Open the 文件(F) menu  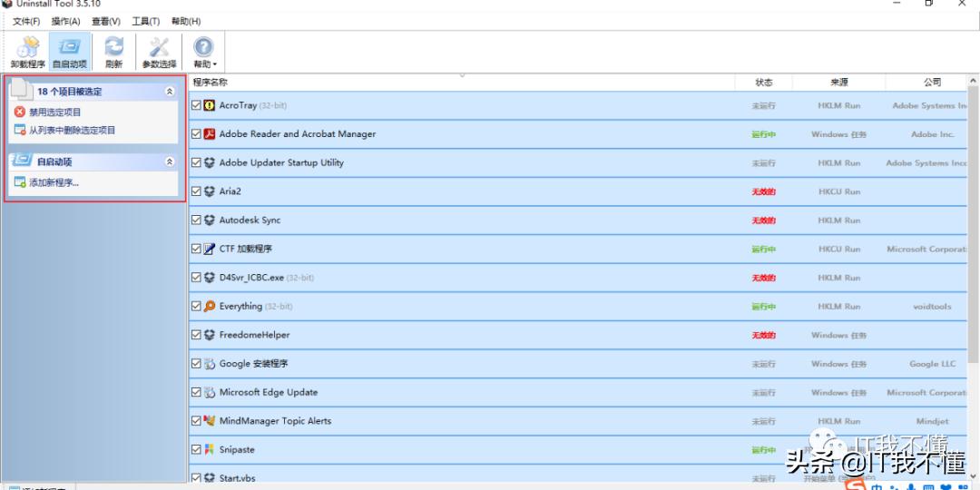26,21
